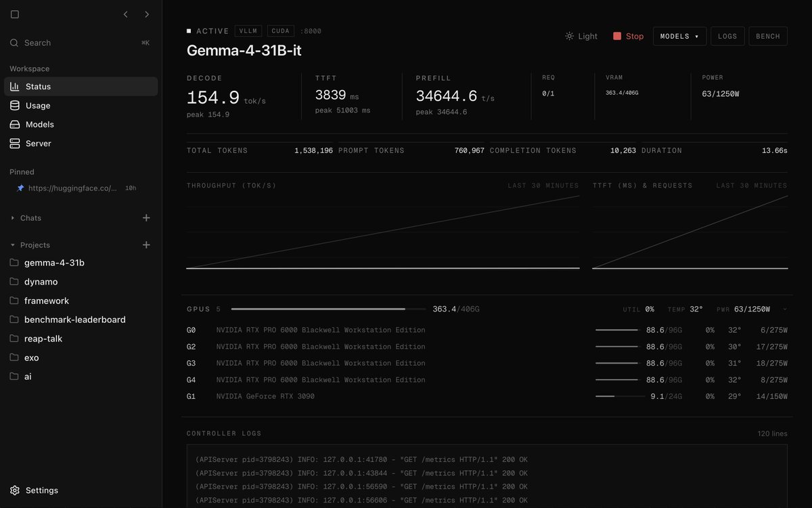Click the Gemma-4-31B-it model title
The width and height of the screenshot is (812, 508).
click(244, 51)
